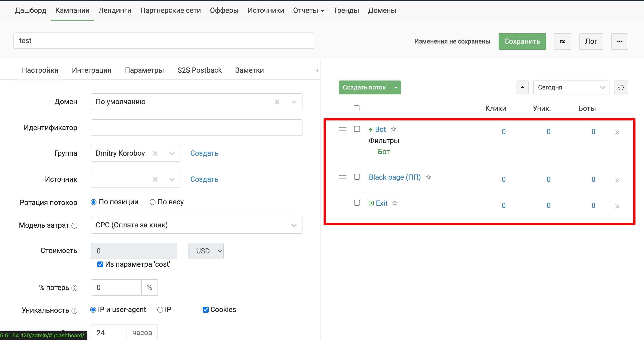Select IP и user-agent uniqueness radio
The width and height of the screenshot is (644, 340).
(x=93, y=310)
